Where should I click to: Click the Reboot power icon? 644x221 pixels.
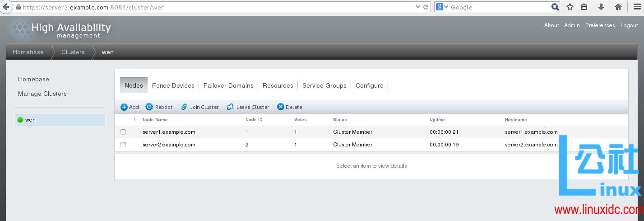(149, 107)
